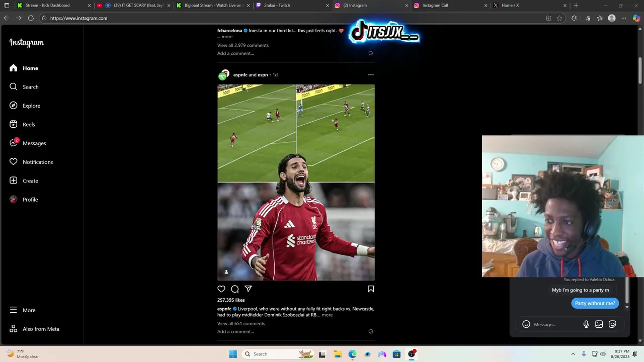644x362 pixels.
Task: Like the espnfc Liverpool post
Action: coord(221,289)
